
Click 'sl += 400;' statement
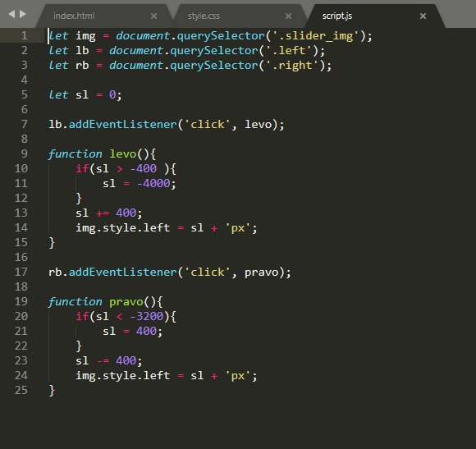108,213
